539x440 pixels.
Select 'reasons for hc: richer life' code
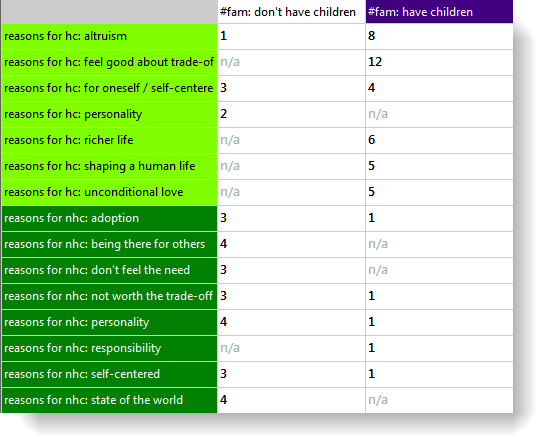coord(110,140)
